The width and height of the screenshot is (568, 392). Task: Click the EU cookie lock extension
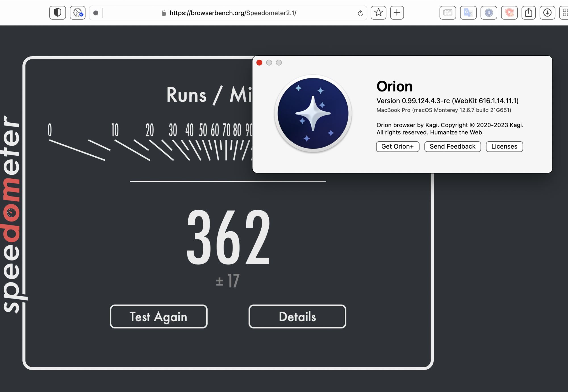pos(488,13)
